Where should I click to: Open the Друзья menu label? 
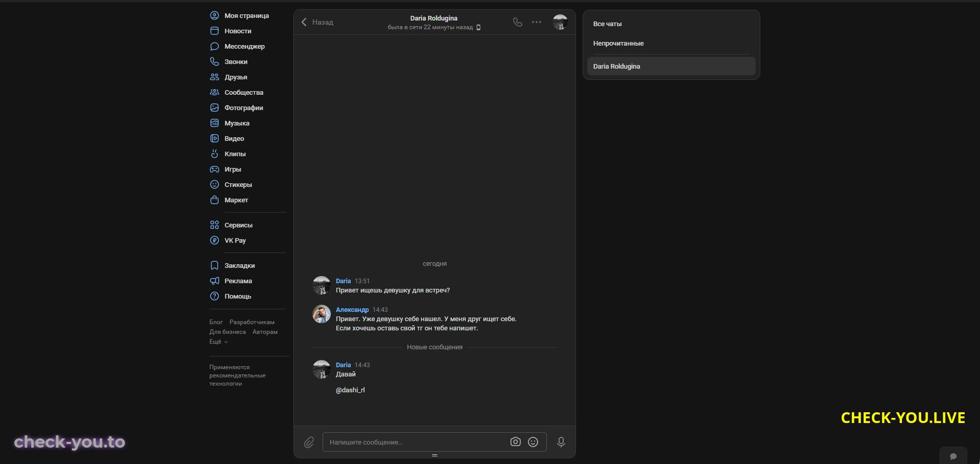[236, 77]
